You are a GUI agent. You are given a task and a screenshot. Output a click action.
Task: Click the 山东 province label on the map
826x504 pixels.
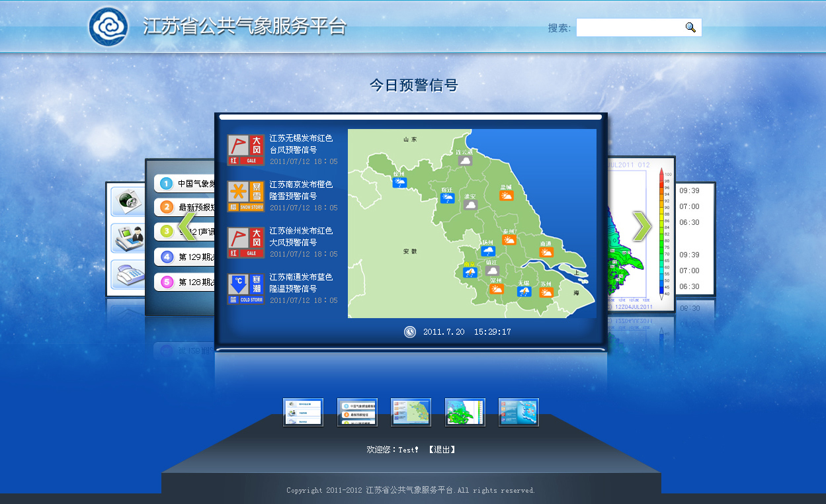coord(411,140)
